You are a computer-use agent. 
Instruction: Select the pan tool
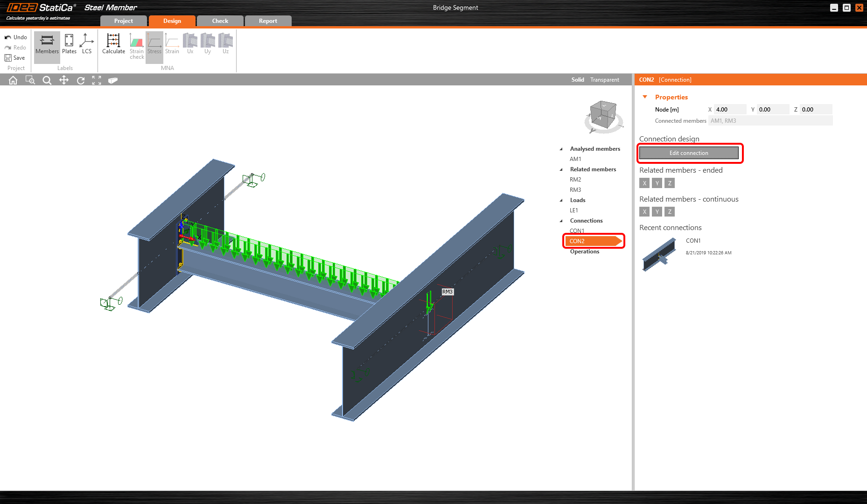pos(64,80)
